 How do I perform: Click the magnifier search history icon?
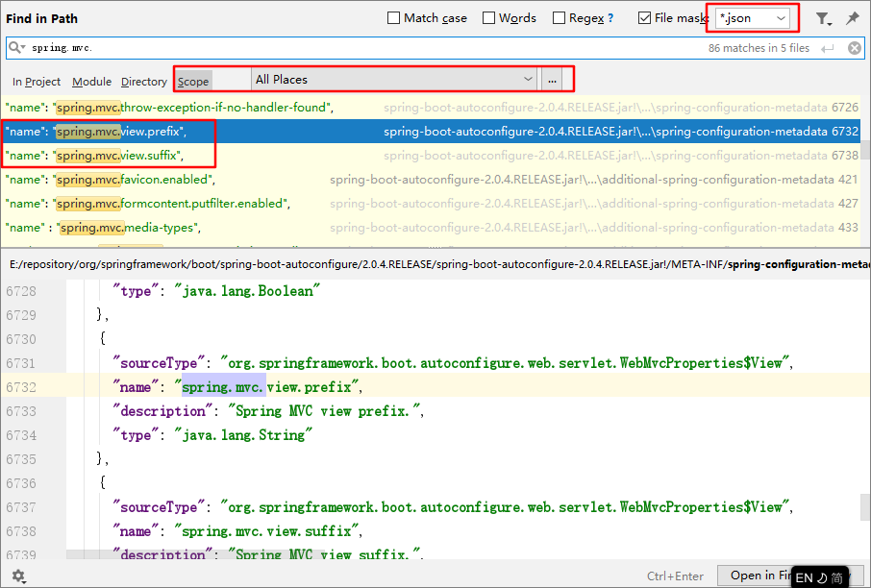pyautogui.click(x=16, y=47)
